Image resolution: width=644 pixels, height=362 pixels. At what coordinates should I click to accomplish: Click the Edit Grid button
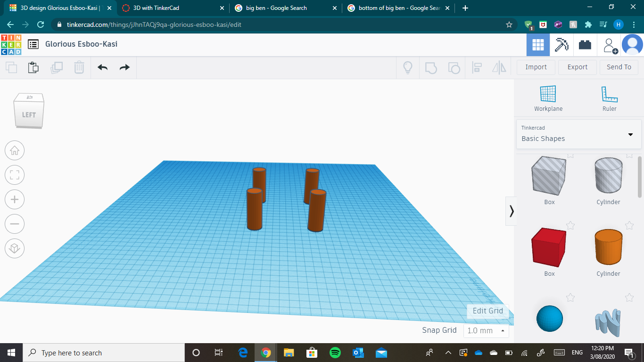[488, 311]
